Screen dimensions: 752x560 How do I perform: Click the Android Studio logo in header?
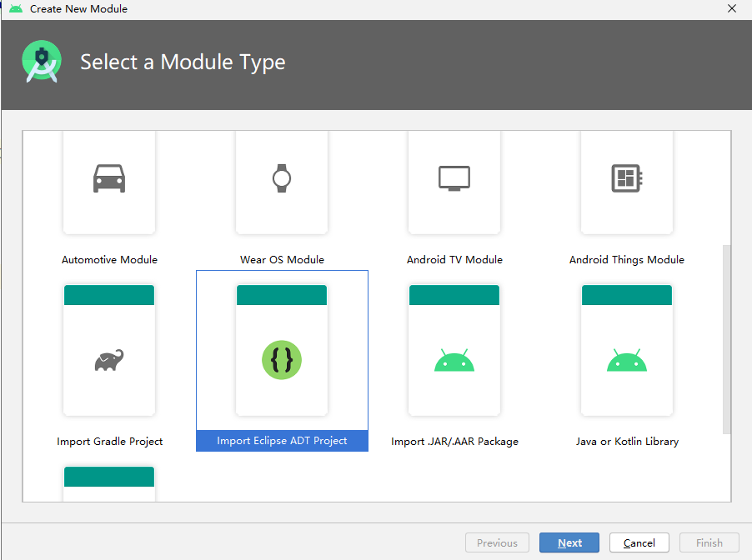(x=42, y=62)
